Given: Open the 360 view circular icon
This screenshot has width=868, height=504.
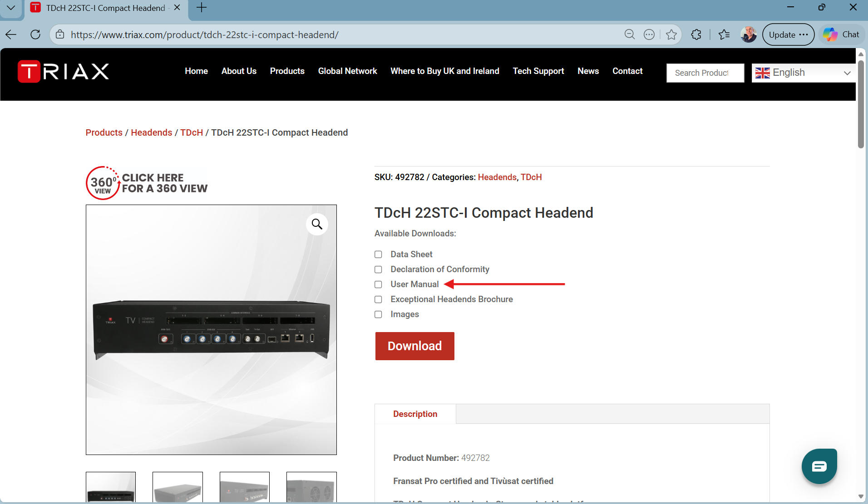Looking at the screenshot, I should (103, 183).
